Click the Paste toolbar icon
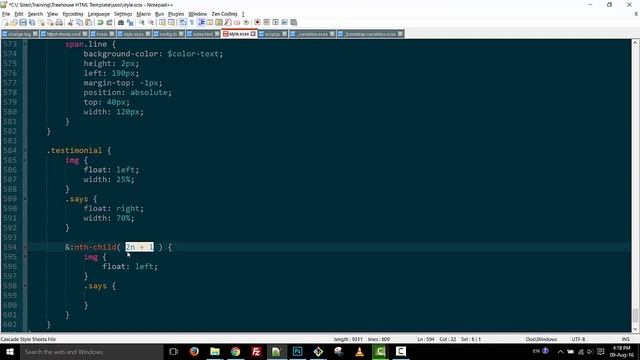The height and width of the screenshot is (360, 640). click(x=89, y=22)
